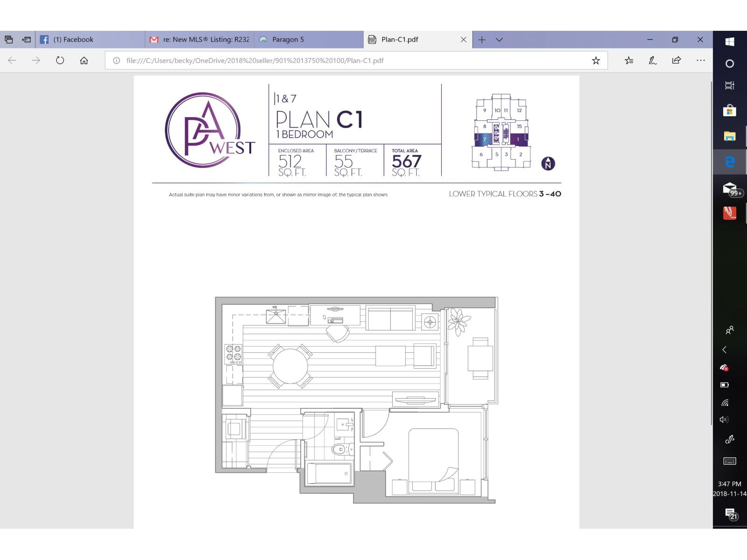
Task: Open the Settings and more menu
Action: tap(700, 60)
